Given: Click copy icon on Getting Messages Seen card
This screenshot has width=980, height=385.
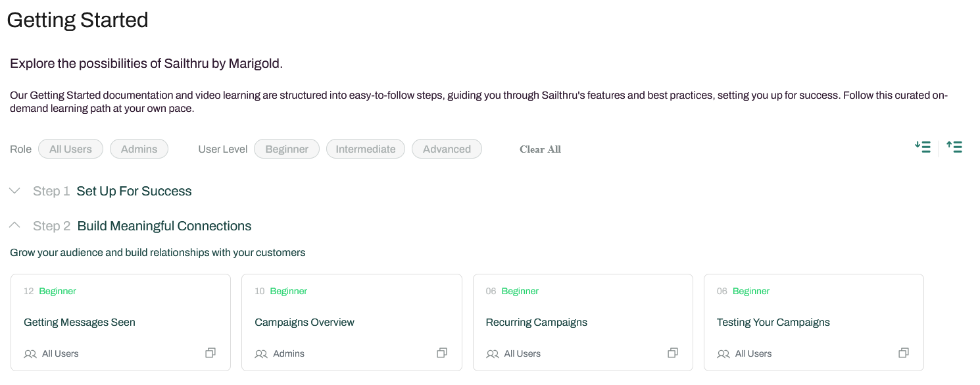Looking at the screenshot, I should 210,353.
